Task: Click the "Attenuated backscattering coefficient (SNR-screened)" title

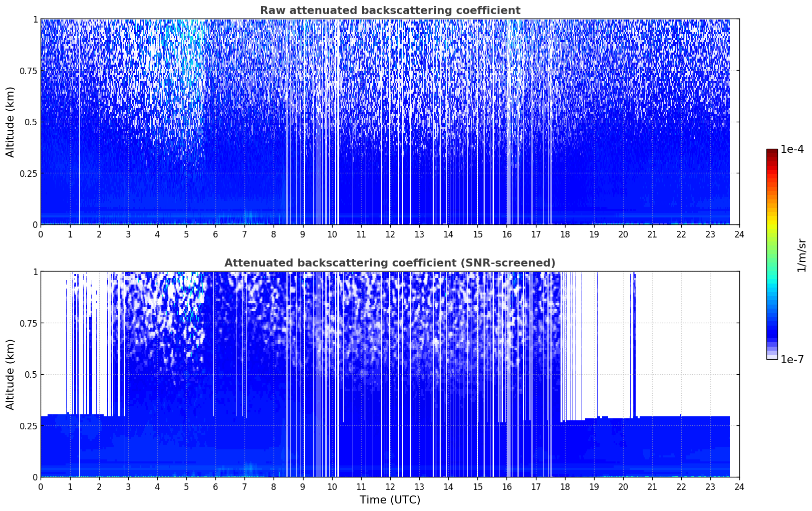Action: click(x=390, y=263)
